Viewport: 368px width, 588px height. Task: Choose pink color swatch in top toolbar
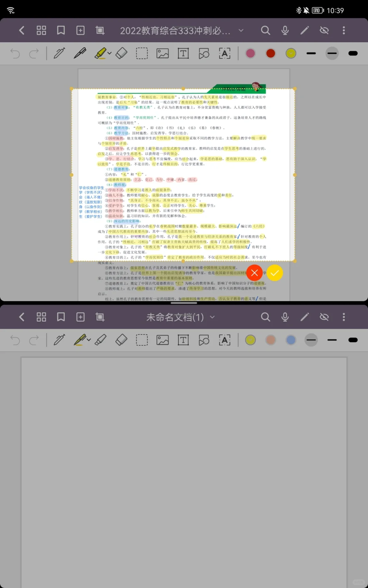(x=250, y=53)
